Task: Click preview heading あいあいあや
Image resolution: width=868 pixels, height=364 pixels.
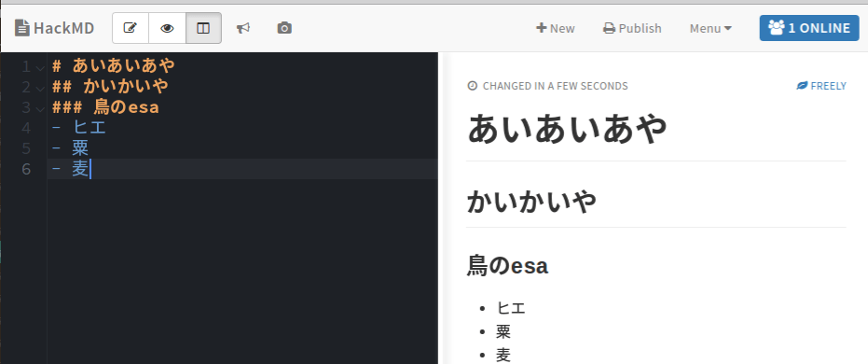Action: (568, 129)
